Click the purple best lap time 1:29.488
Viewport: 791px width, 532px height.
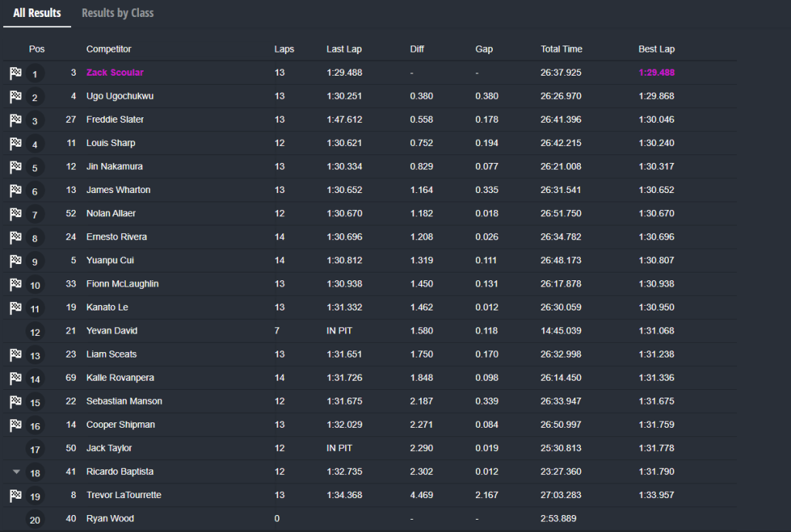tap(657, 73)
